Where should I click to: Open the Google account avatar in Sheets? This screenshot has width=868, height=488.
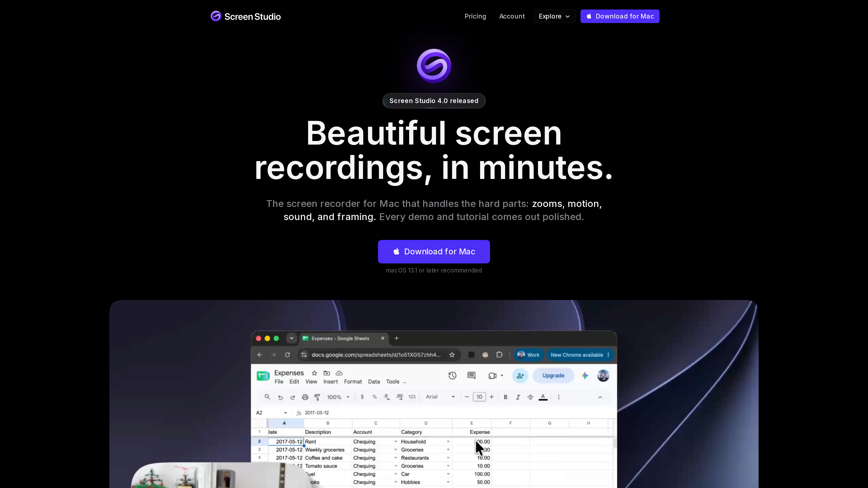[603, 375]
